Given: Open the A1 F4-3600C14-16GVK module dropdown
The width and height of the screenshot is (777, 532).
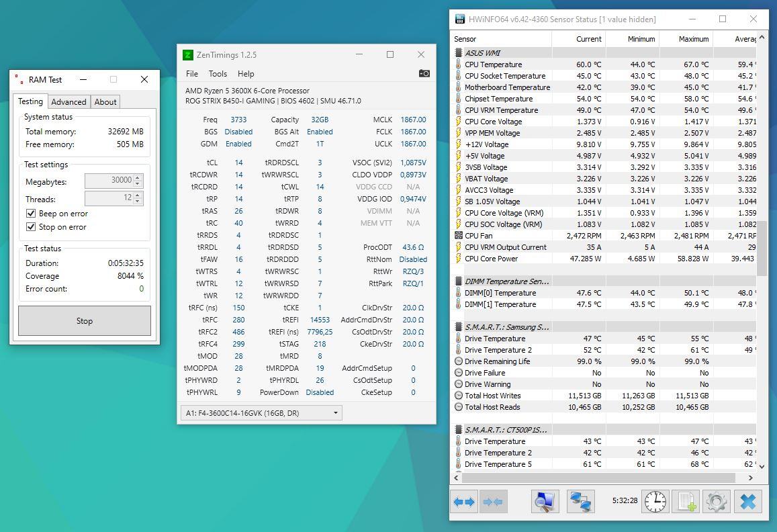Looking at the screenshot, I should click(x=261, y=413).
